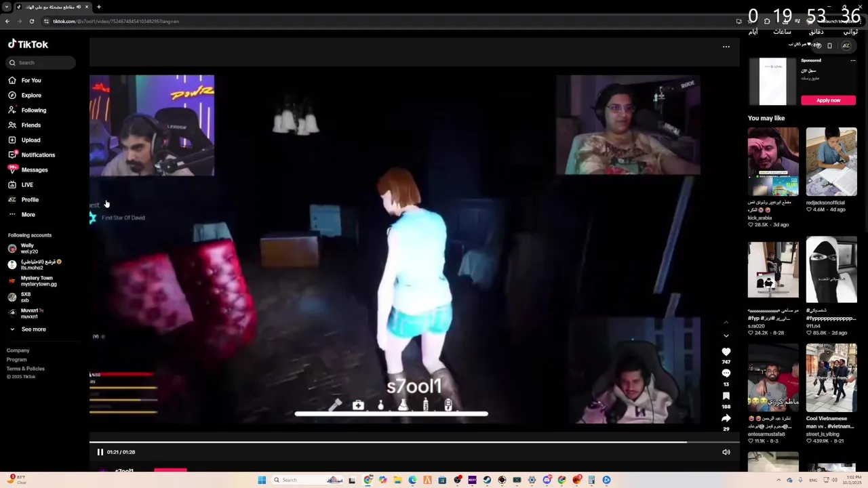Screen dimensions: 868x488
Task: Open Discord from the taskbar
Action: pos(547,480)
